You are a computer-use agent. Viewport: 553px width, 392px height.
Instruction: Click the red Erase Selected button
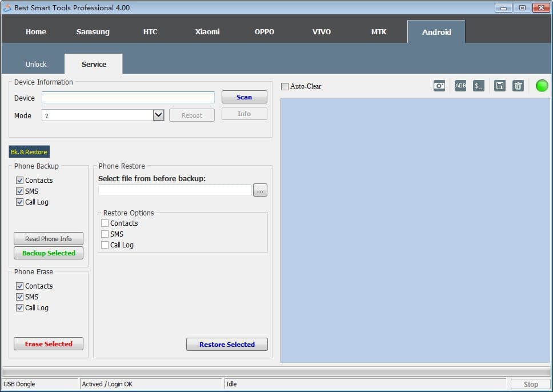[49, 344]
